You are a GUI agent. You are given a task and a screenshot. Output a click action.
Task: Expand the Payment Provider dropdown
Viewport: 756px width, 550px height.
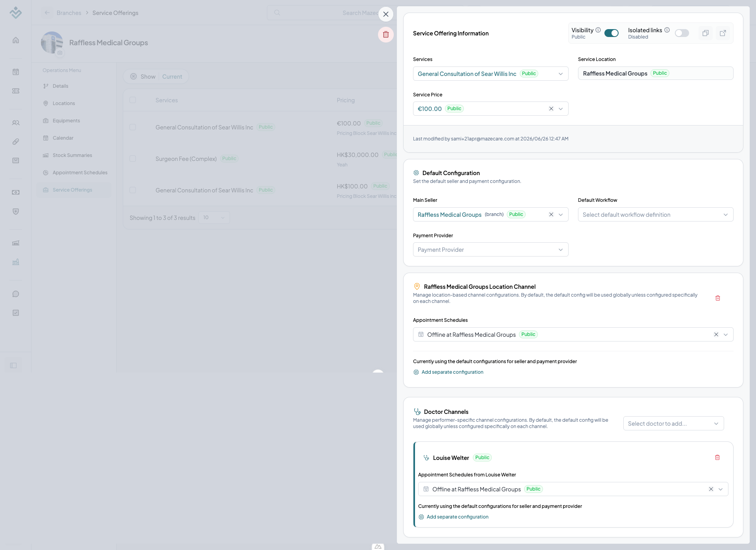click(491, 249)
